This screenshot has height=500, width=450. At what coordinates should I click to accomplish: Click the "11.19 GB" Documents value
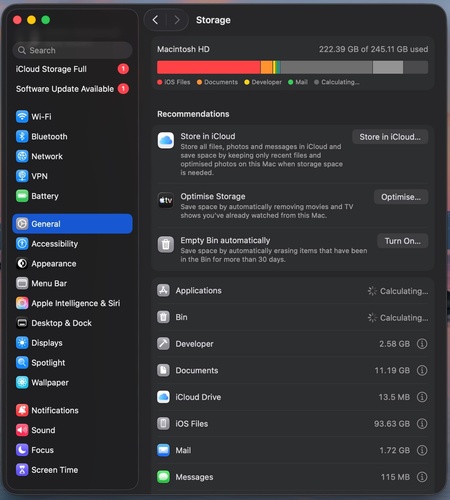coord(392,370)
